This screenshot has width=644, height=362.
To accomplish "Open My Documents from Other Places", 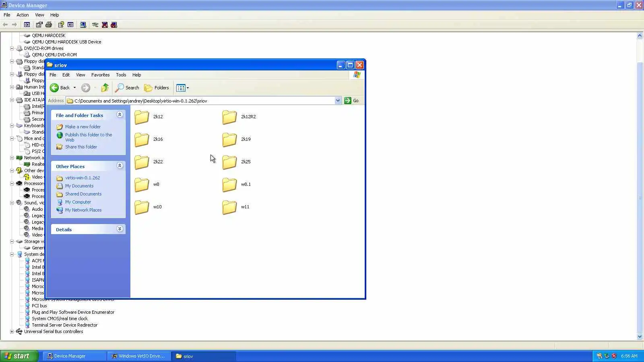I will coord(79,186).
